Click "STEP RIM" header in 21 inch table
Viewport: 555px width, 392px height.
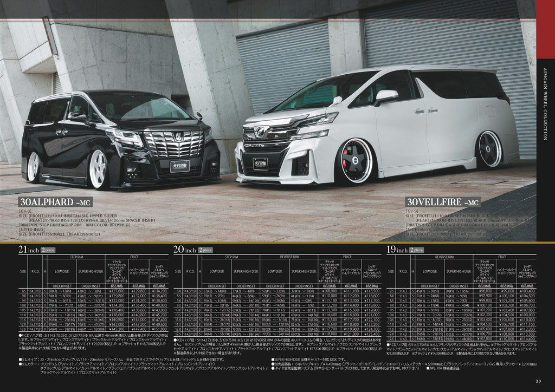(x=76, y=257)
